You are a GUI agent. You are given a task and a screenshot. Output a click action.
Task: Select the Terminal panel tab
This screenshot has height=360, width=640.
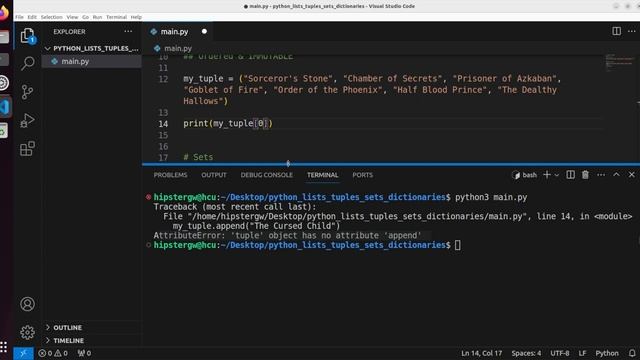[x=322, y=175]
